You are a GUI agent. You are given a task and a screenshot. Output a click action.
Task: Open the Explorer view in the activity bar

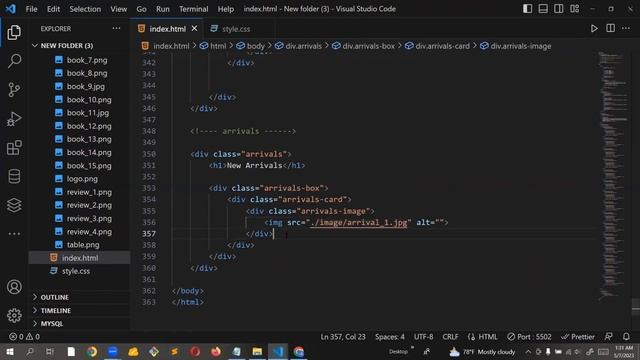(x=14, y=32)
